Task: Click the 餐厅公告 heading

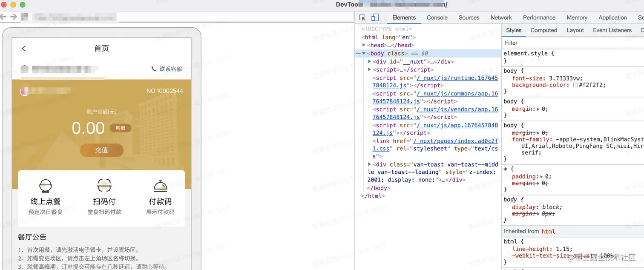Action: point(32,237)
